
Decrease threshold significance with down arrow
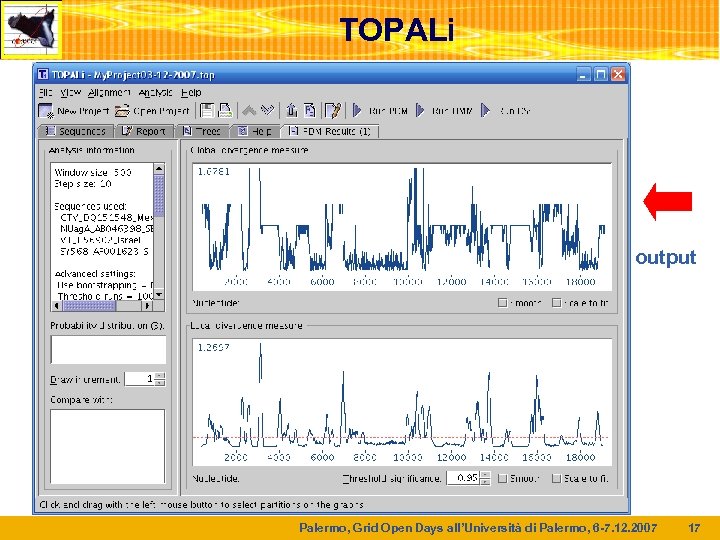click(x=485, y=482)
